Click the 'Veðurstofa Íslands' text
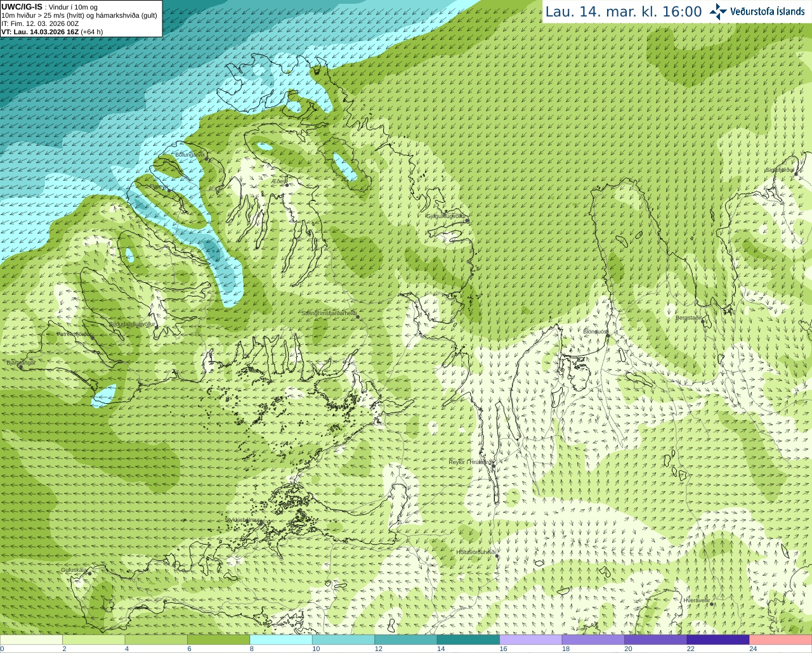 (x=767, y=11)
